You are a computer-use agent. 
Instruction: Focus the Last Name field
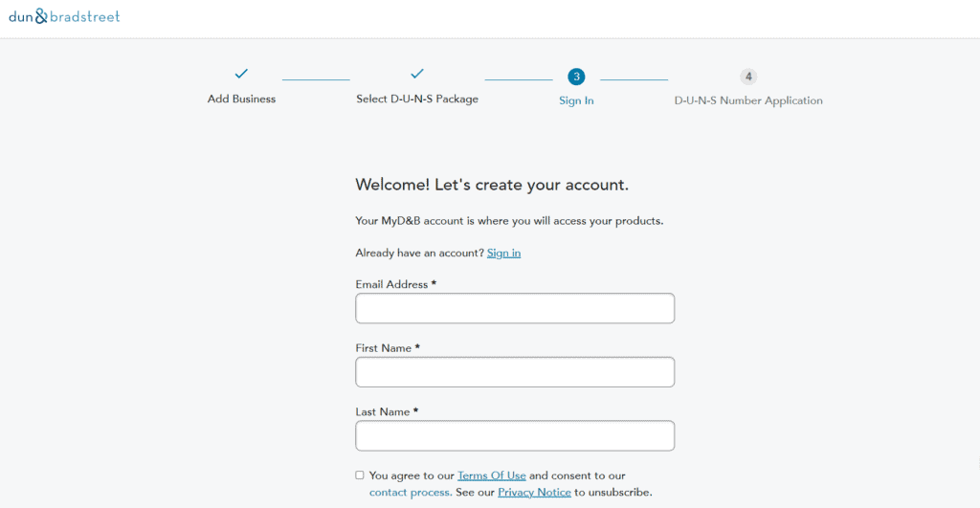[515, 435]
